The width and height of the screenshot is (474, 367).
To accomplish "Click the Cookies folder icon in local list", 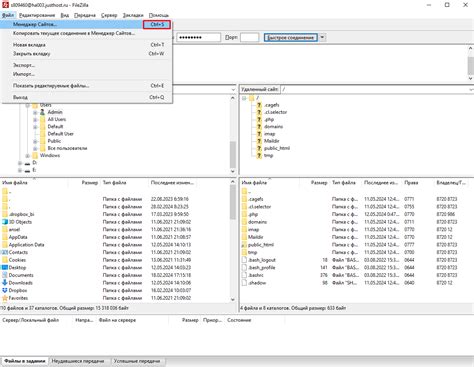I will (x=5, y=260).
